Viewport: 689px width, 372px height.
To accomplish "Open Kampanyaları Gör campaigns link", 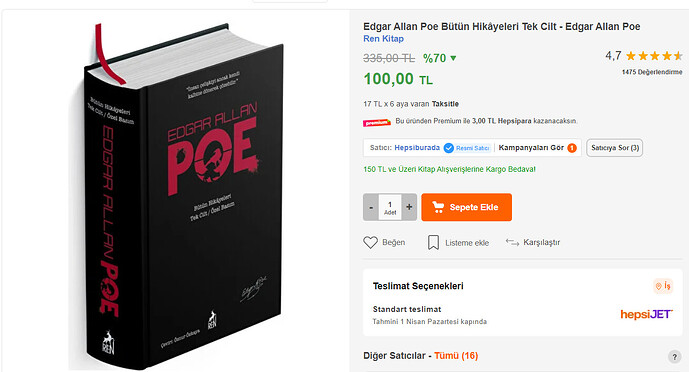I will tap(531, 148).
